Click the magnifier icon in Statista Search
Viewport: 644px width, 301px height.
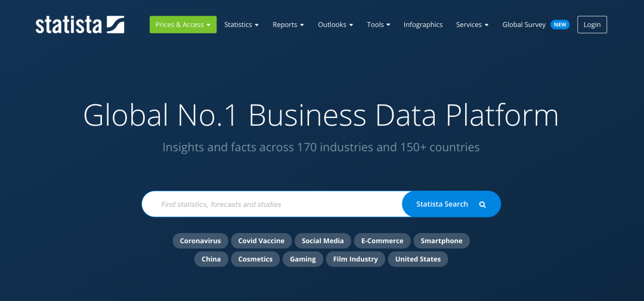(x=482, y=204)
